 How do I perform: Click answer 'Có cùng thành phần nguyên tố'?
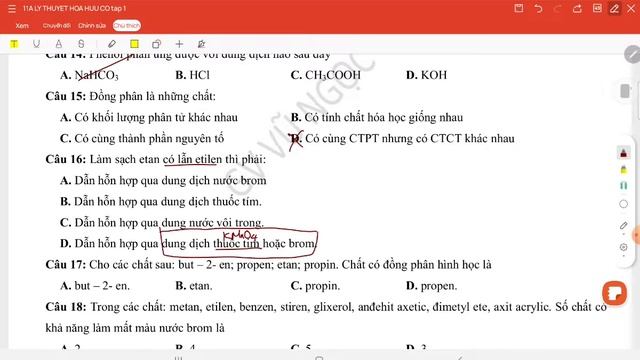click(142, 138)
